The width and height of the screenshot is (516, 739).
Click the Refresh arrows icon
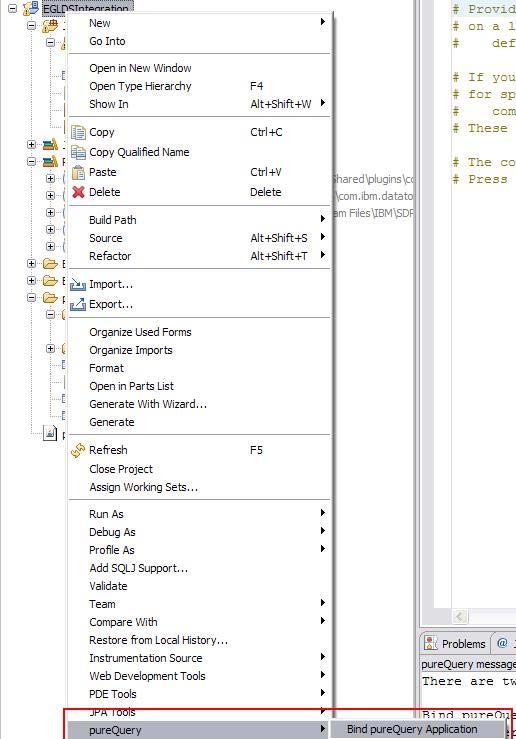[78, 450]
